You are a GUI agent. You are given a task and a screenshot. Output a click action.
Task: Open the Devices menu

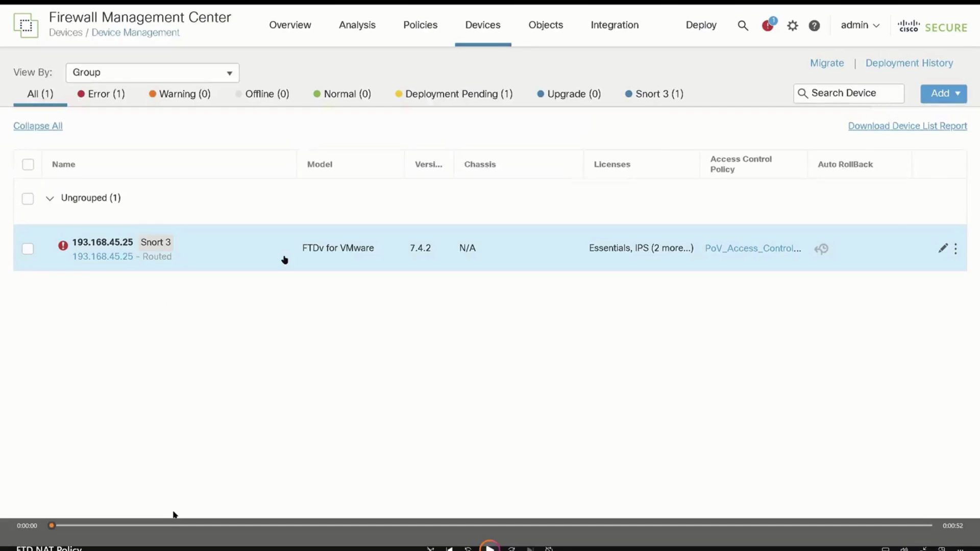[483, 25]
